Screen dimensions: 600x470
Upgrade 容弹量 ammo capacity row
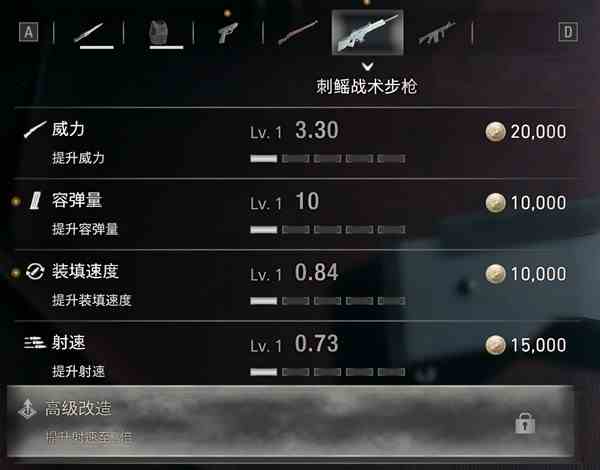295,214
